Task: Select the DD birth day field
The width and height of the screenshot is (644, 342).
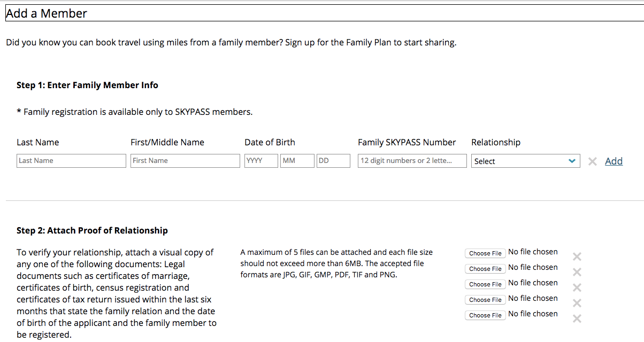Action: 333,161
